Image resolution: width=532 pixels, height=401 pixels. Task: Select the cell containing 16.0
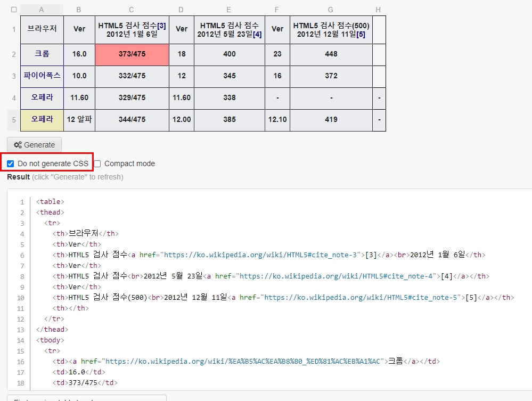79,54
